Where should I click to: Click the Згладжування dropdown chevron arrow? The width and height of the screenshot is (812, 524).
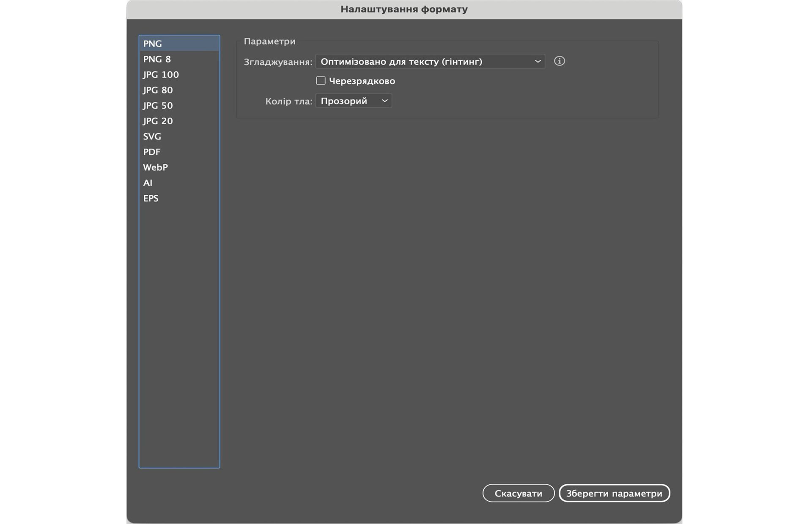pos(538,62)
